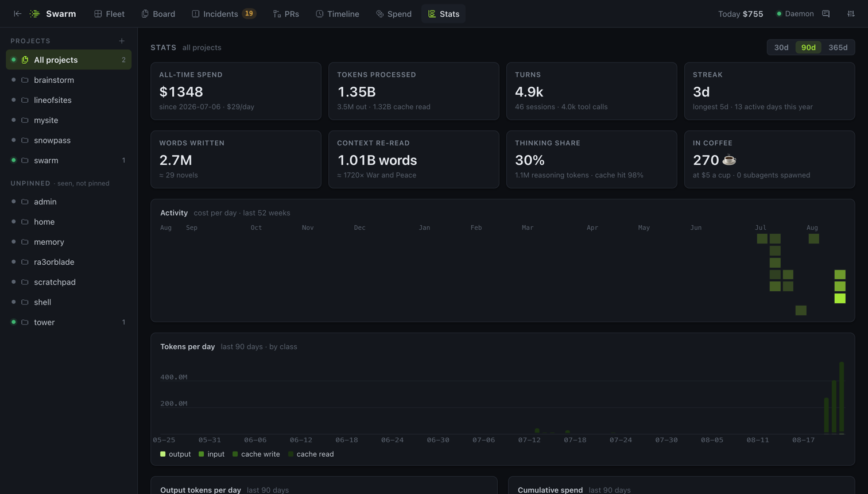Open the lineofsites project

pos(69,100)
